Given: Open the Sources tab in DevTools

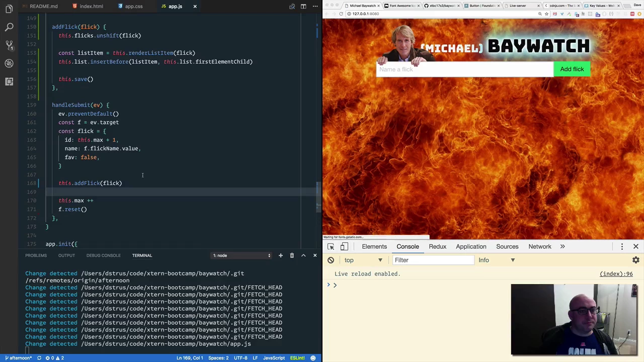Looking at the screenshot, I should 507,246.
